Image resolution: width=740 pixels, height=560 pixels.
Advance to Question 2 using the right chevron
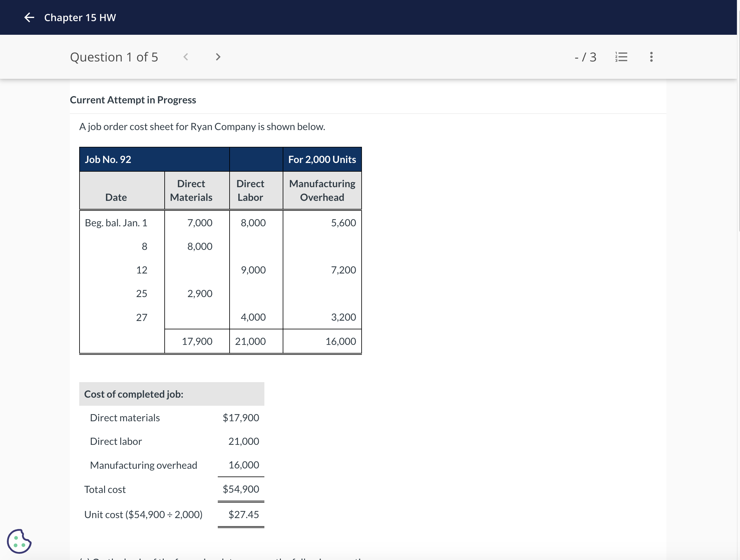pyautogui.click(x=218, y=57)
